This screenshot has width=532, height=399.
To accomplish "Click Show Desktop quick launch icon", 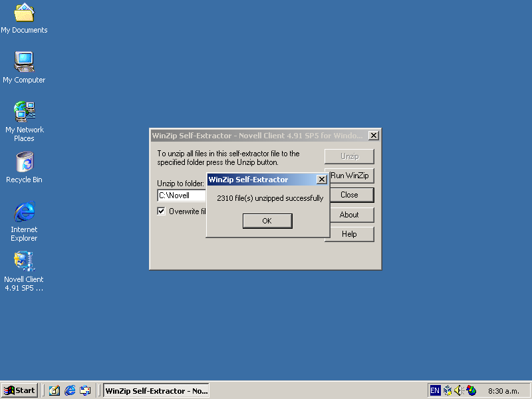I will click(x=55, y=390).
